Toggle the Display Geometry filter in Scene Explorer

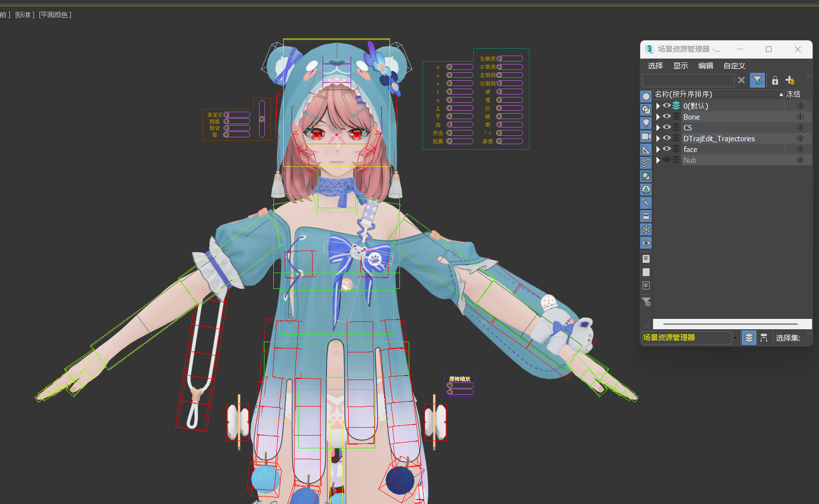[x=646, y=96]
